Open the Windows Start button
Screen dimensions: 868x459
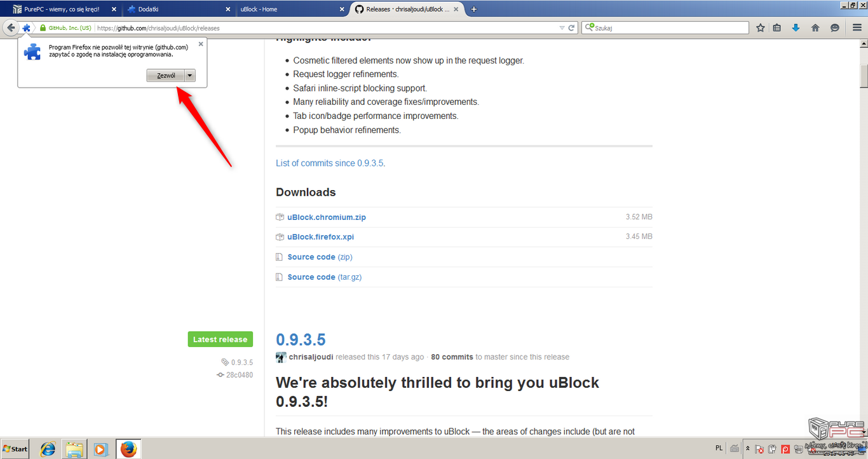[15, 449]
